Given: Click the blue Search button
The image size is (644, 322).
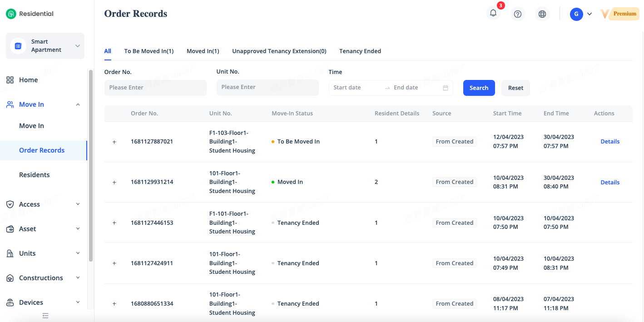Looking at the screenshot, I should click(x=479, y=88).
